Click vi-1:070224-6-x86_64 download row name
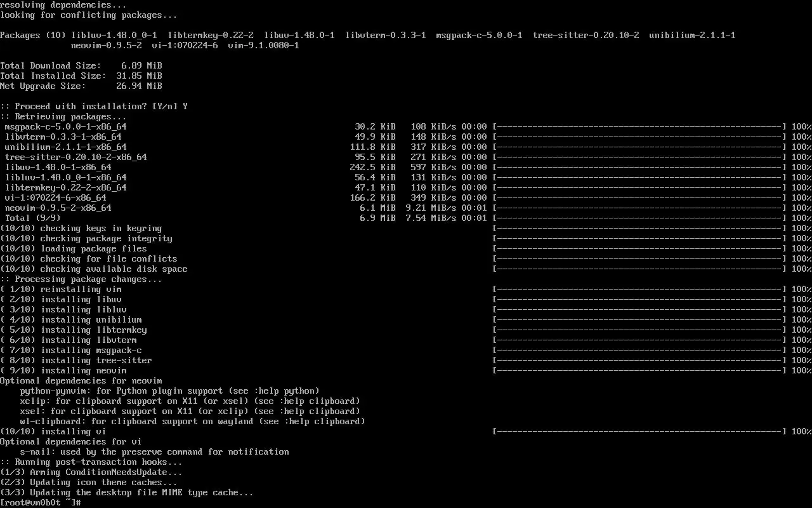This screenshot has height=508, width=812. 56,197
